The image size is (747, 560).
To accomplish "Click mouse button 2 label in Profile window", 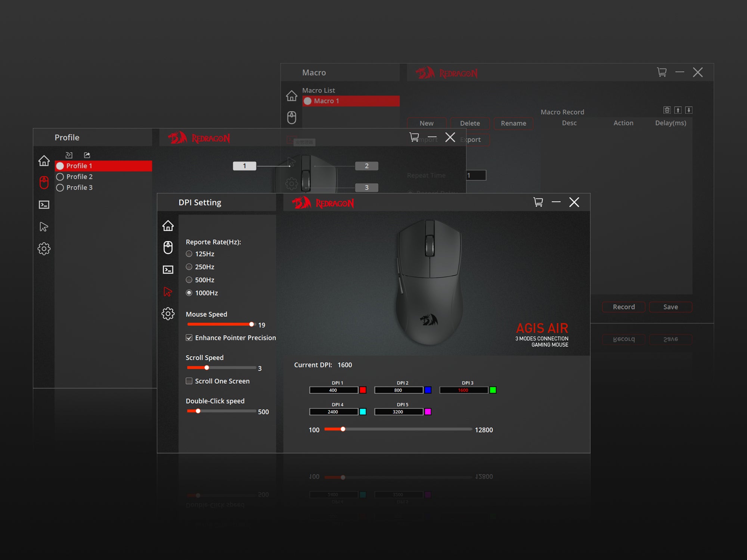I will (x=367, y=166).
